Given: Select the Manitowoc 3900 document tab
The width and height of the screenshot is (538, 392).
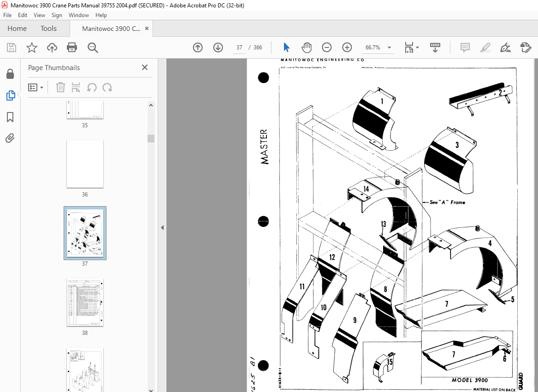Looking at the screenshot, I should coord(111,29).
